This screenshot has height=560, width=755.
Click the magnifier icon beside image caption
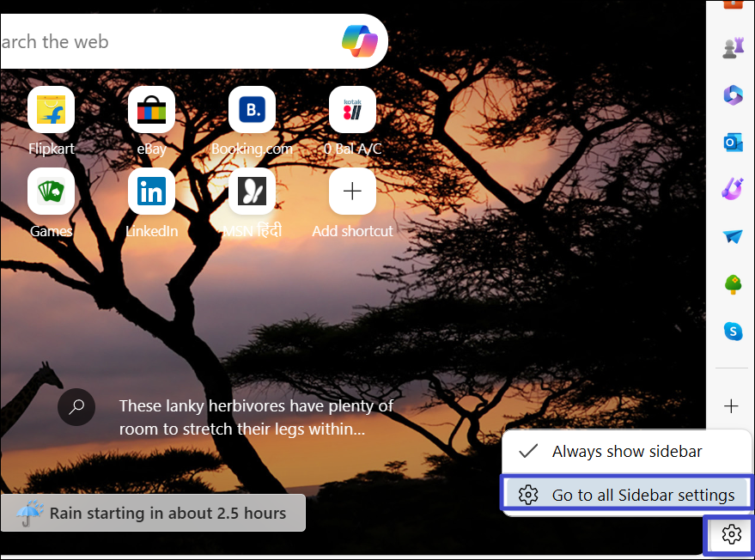tap(76, 407)
